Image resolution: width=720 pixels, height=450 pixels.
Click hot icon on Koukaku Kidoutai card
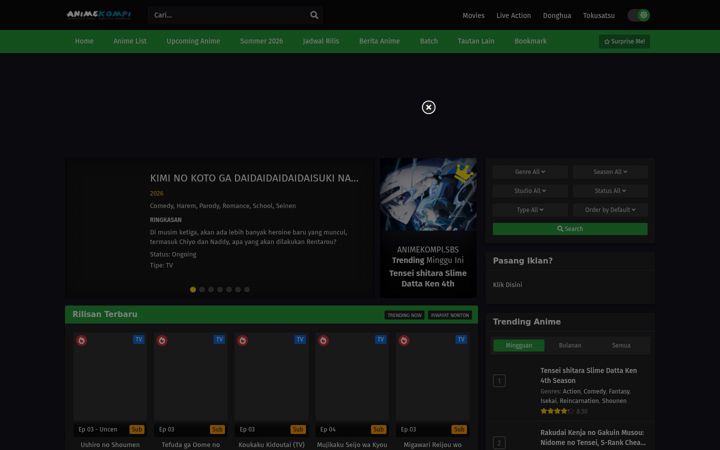pyautogui.click(x=242, y=340)
